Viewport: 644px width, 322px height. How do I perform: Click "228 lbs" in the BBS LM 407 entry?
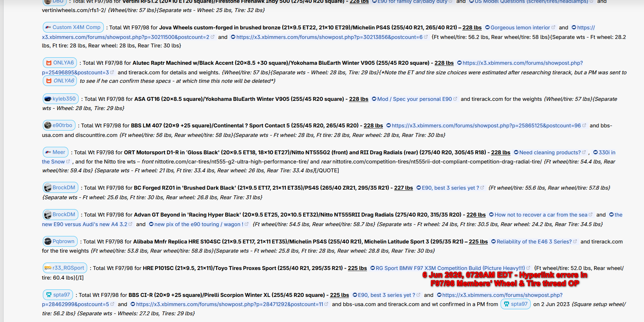(373, 126)
